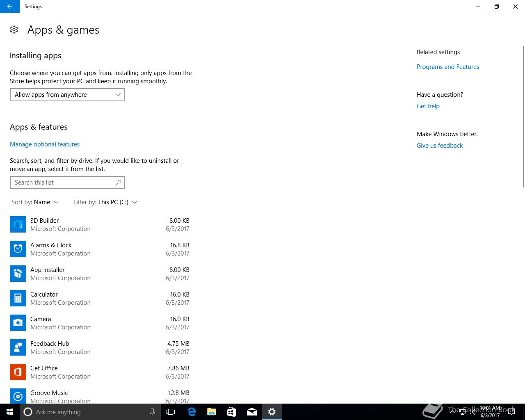This screenshot has height=420, width=525.
Task: Select the Camera entry name
Action: [41, 319]
